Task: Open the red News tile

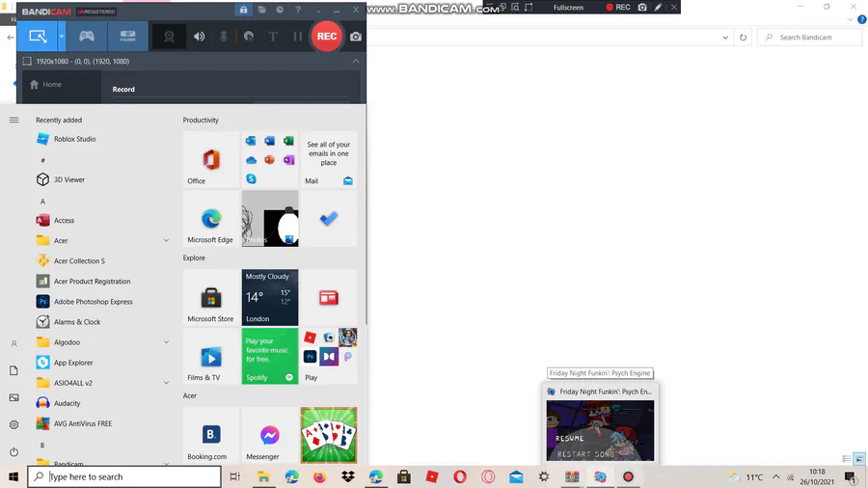Action: tap(328, 298)
